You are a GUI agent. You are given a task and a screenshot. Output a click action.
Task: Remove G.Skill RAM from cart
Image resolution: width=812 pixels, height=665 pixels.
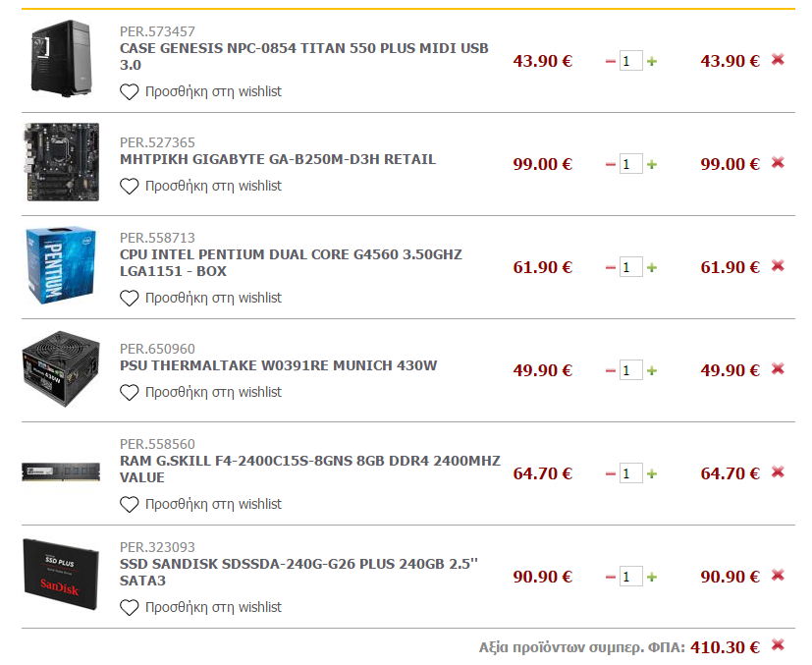778,471
